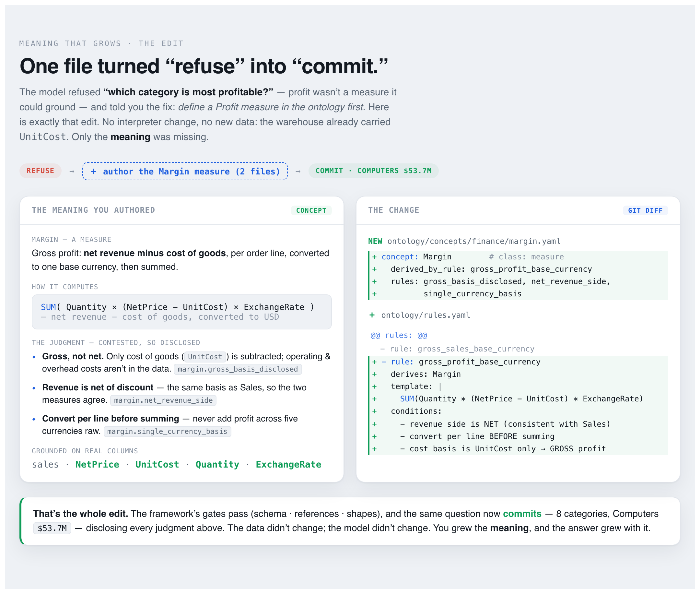Viewport: 700px width, 594px height.
Task: Click the '+ ontology/rules.yaml' file path
Action: 419,315
